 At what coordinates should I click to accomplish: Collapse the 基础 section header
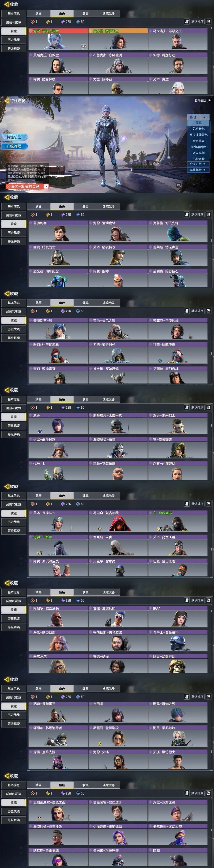[198, 117]
